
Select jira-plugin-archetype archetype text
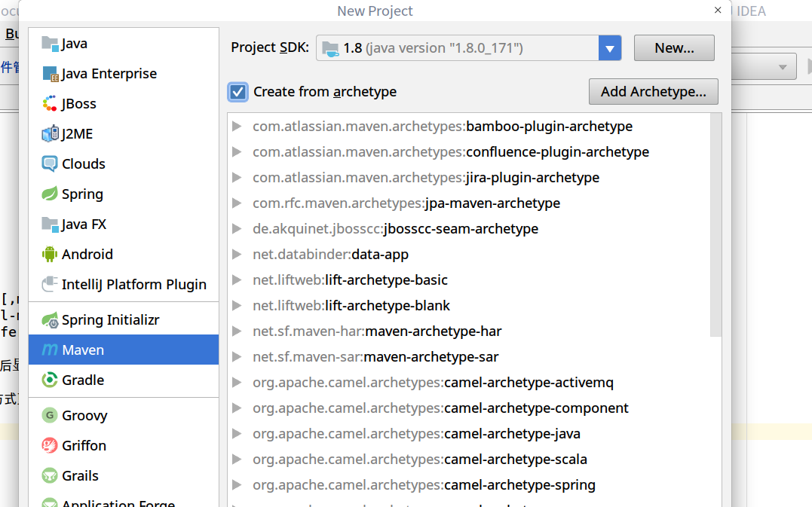coord(532,178)
